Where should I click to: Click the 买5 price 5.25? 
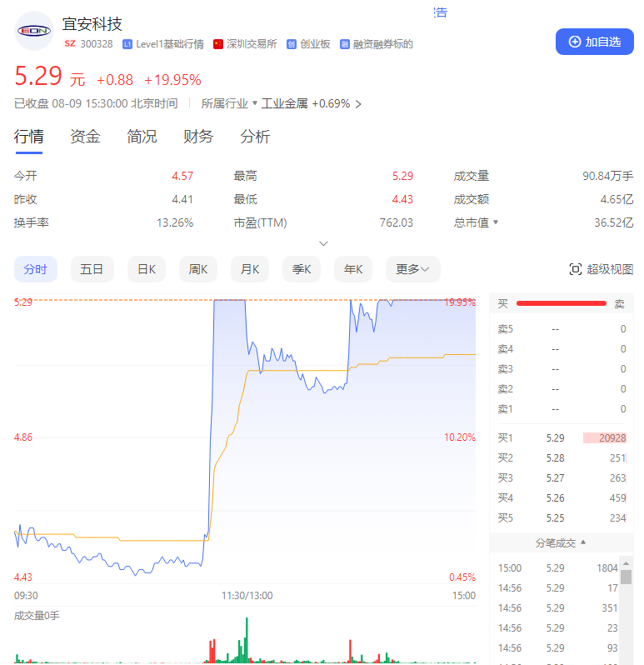pyautogui.click(x=555, y=517)
